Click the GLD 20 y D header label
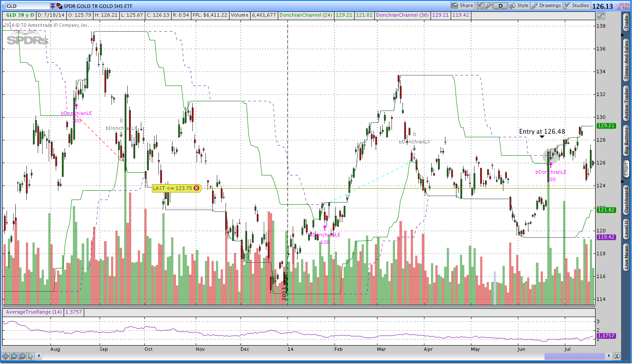This screenshot has height=364, width=632. pos(20,15)
